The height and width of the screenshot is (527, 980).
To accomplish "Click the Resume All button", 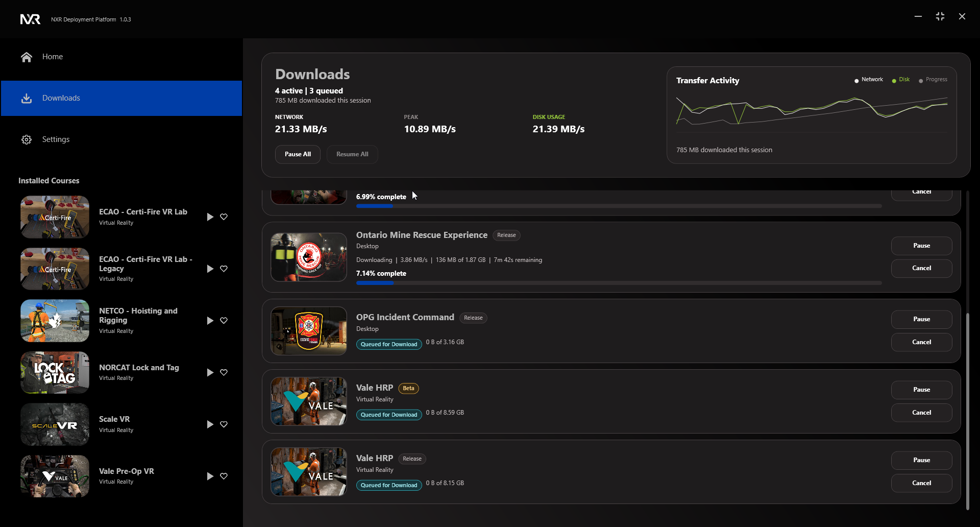I will (x=352, y=154).
